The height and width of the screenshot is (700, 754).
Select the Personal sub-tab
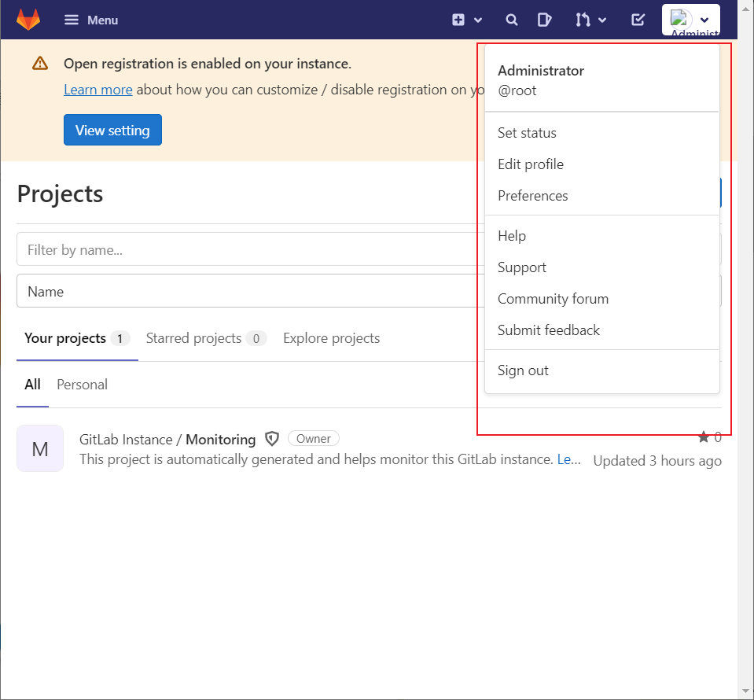(82, 385)
